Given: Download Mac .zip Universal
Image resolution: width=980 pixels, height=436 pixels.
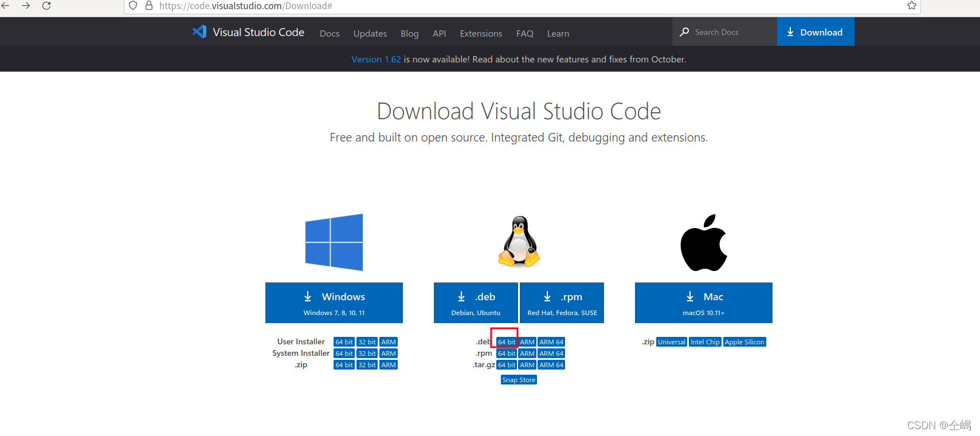Looking at the screenshot, I should (672, 342).
